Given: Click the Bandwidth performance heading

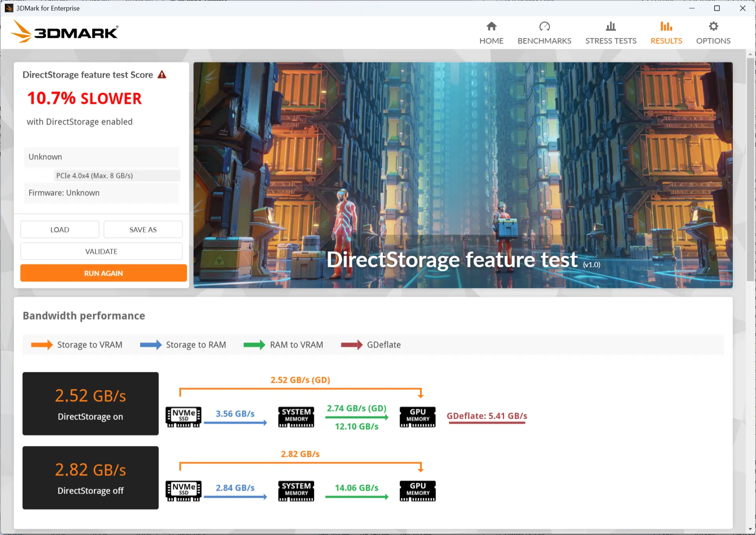Looking at the screenshot, I should coord(84,316).
